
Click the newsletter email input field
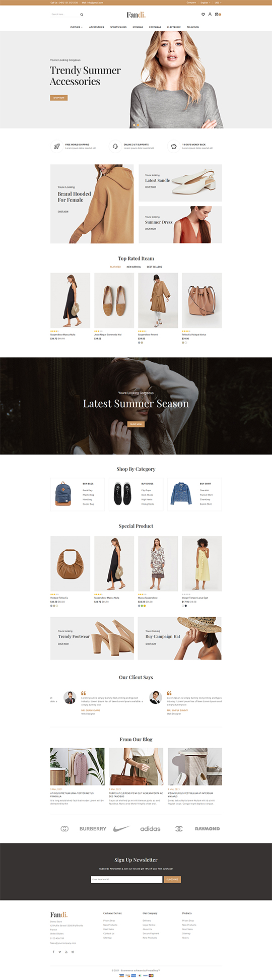pyautogui.click(x=126, y=879)
